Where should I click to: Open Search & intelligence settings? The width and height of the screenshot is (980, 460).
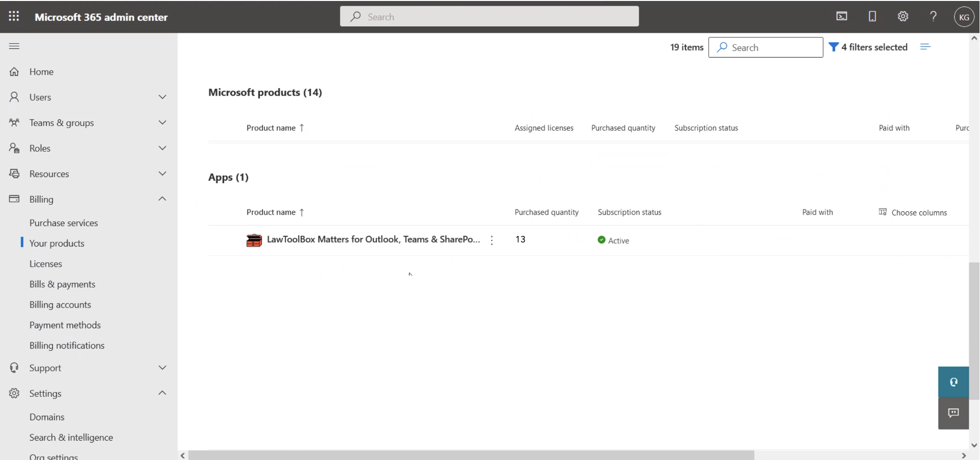[71, 437]
